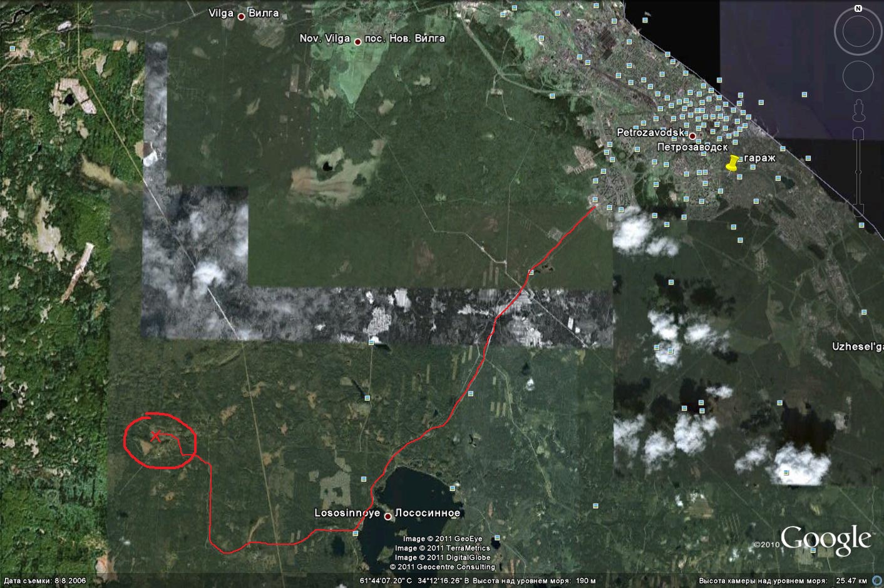
Task: Click the гараж placemark label
Action: [760, 158]
